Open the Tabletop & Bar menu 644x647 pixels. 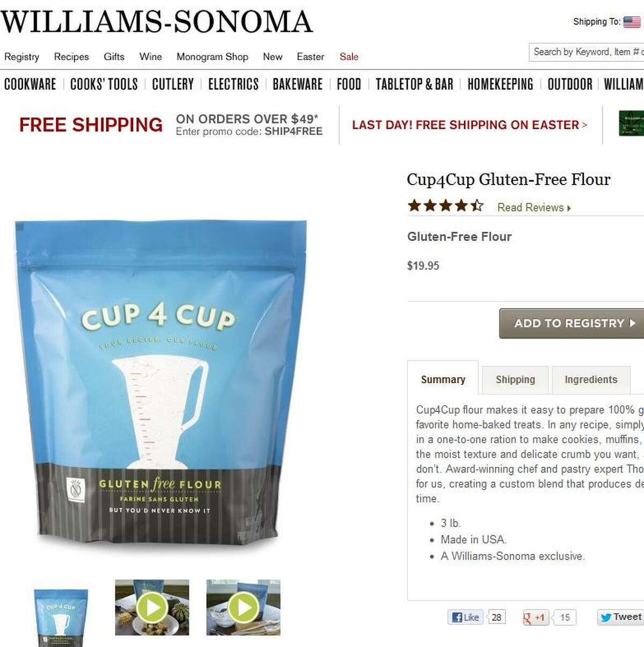point(414,84)
